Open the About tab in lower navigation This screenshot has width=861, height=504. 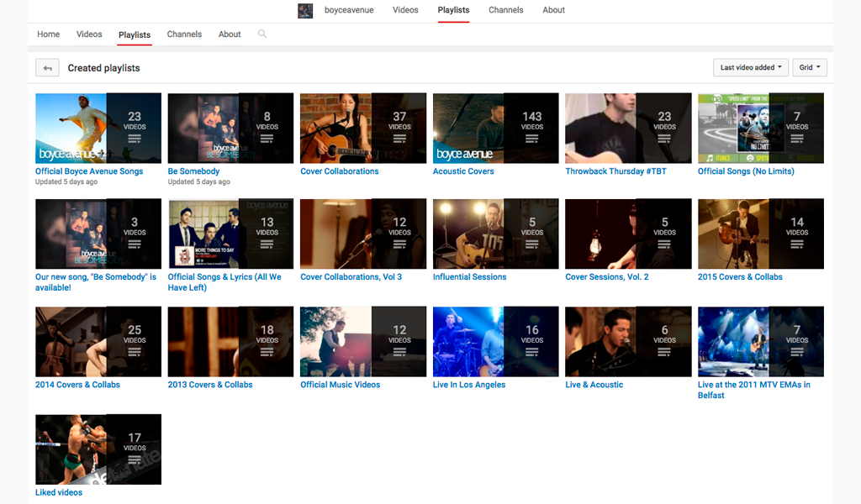[230, 34]
